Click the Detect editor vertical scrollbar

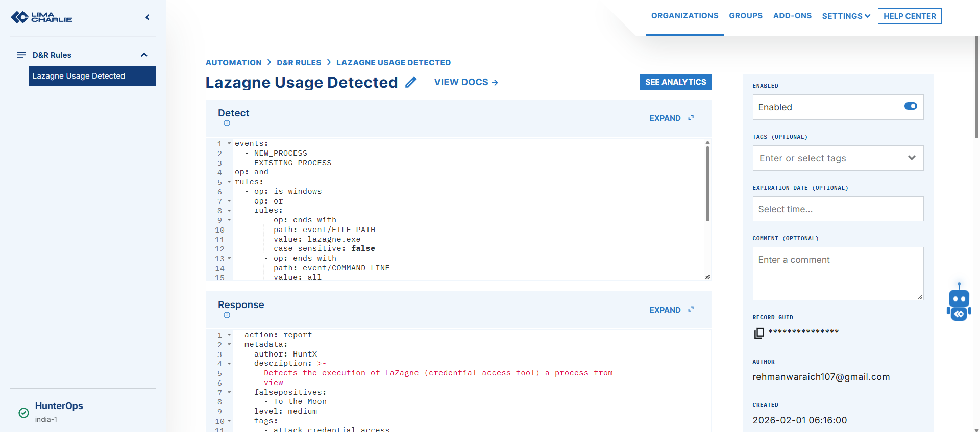pyautogui.click(x=707, y=184)
